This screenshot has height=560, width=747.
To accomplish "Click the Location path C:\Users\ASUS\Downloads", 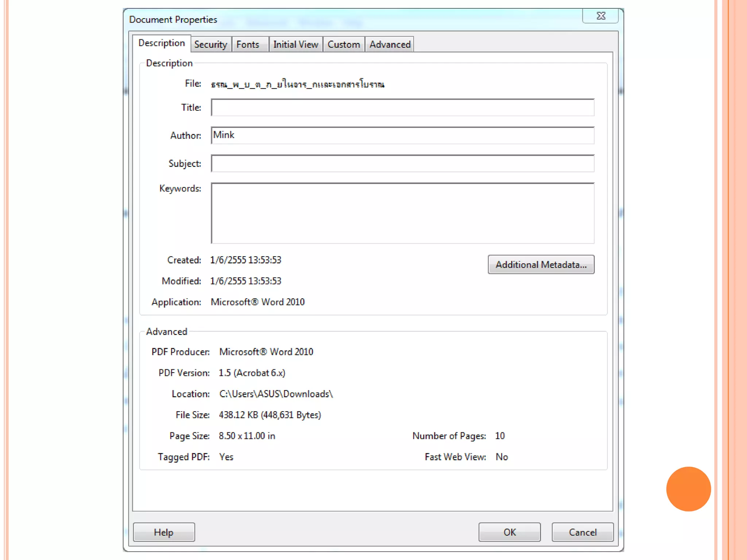I will tap(276, 394).
